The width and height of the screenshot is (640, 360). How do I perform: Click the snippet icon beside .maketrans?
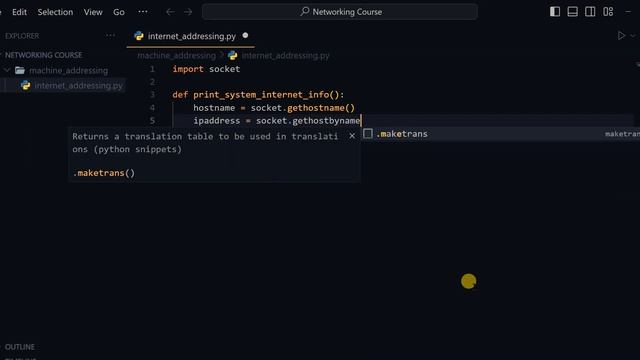368,133
